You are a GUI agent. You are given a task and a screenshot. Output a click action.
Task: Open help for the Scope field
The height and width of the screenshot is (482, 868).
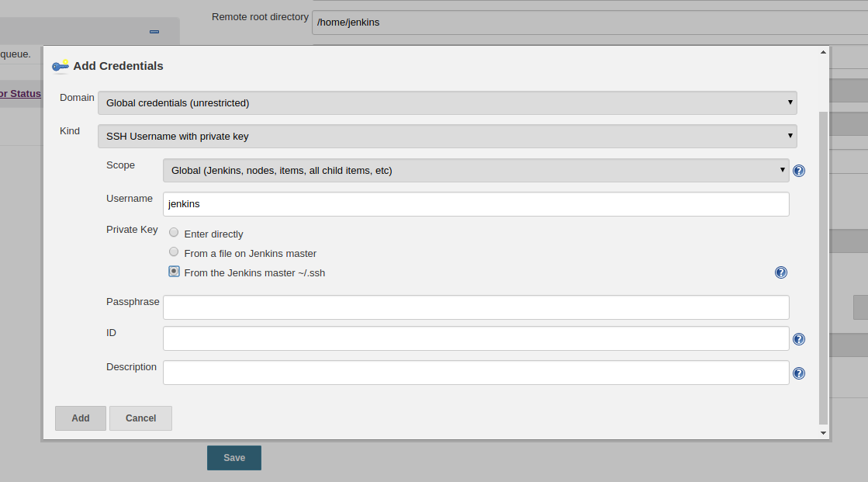799,171
